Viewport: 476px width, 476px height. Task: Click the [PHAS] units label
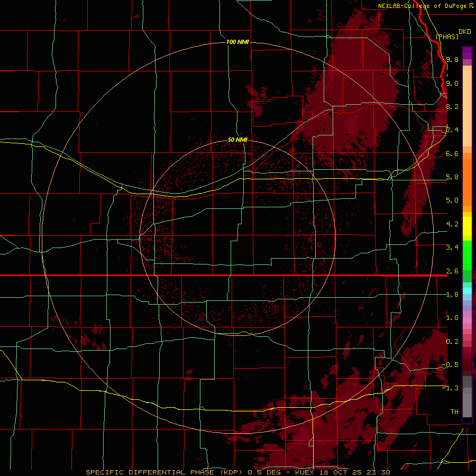tap(447, 36)
